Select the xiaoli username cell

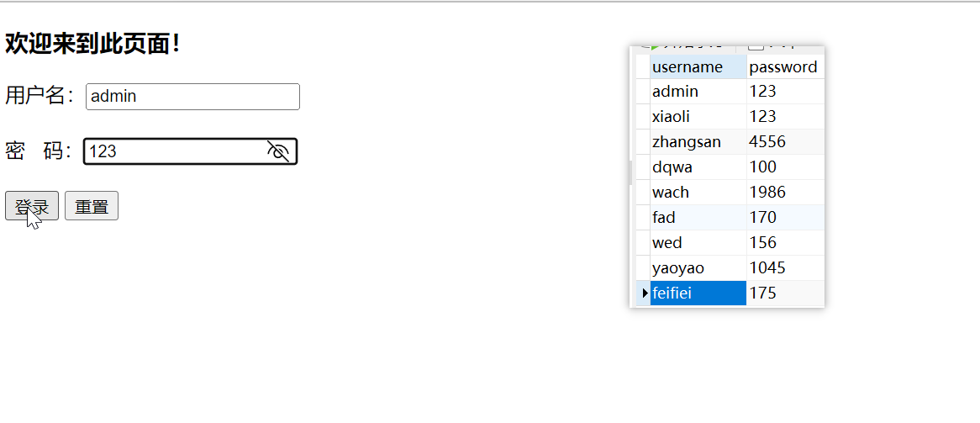(698, 116)
